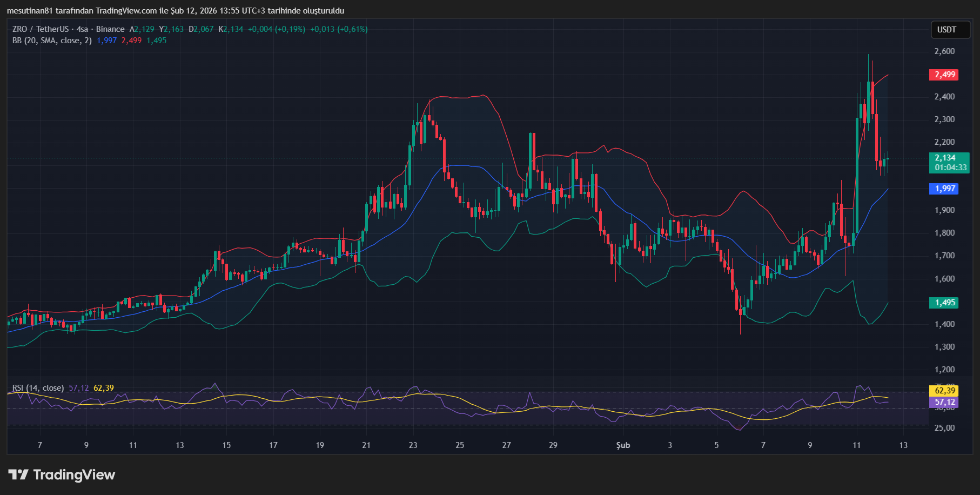980x495 pixels.
Task: Expand the RSI (14, close) indicator legend
Action: (x=38, y=388)
